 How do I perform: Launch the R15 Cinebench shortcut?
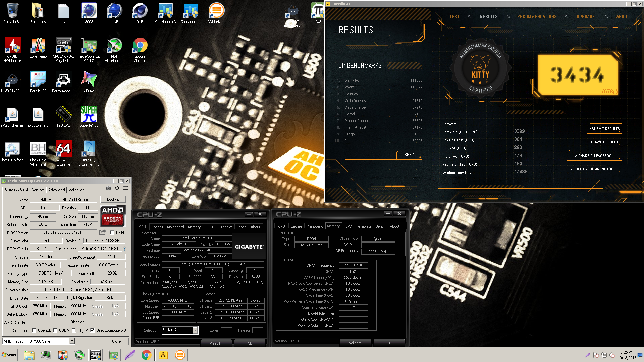140,13
